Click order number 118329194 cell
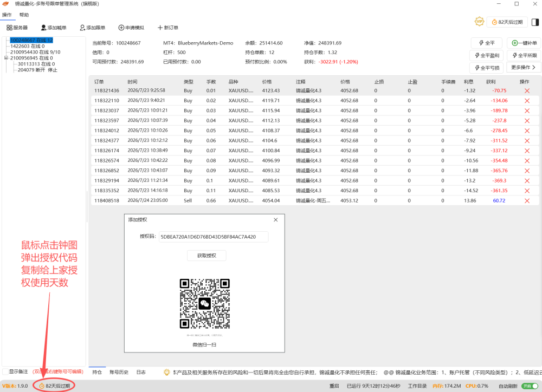542x392 pixels. (107, 181)
